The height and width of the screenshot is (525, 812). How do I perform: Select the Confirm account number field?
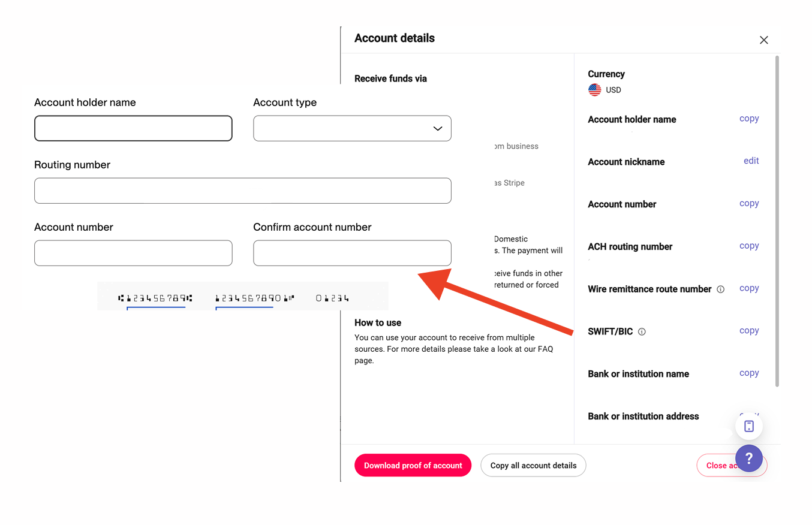(x=352, y=253)
